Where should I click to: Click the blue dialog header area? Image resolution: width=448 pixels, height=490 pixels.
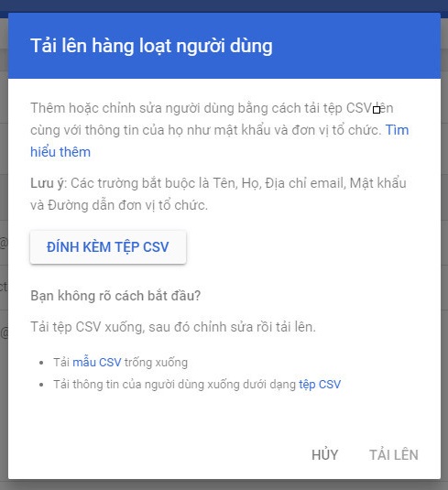point(224,46)
